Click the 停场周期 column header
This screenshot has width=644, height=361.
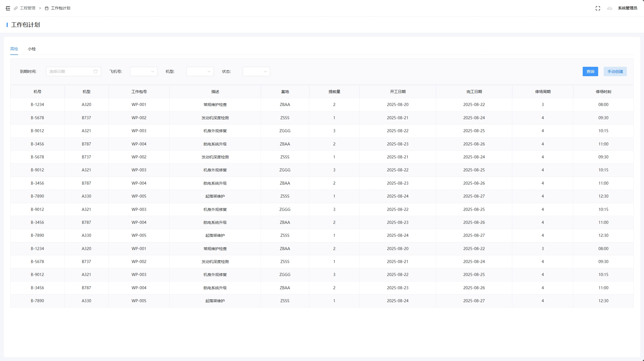click(x=543, y=92)
